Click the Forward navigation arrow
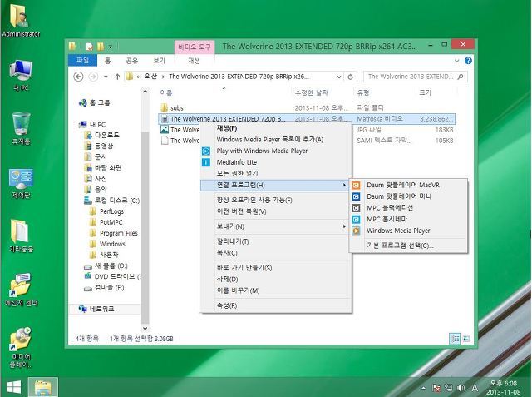This screenshot has height=397, width=532. pyautogui.click(x=93, y=77)
